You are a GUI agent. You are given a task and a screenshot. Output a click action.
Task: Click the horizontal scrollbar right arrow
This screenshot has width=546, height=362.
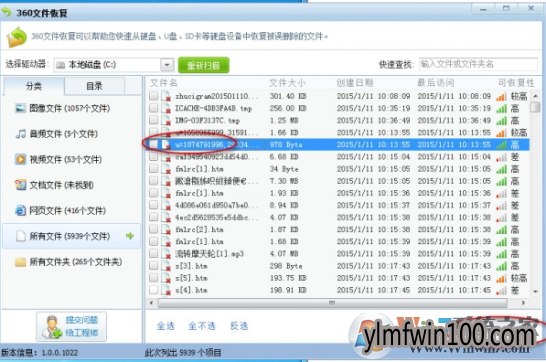523,303
